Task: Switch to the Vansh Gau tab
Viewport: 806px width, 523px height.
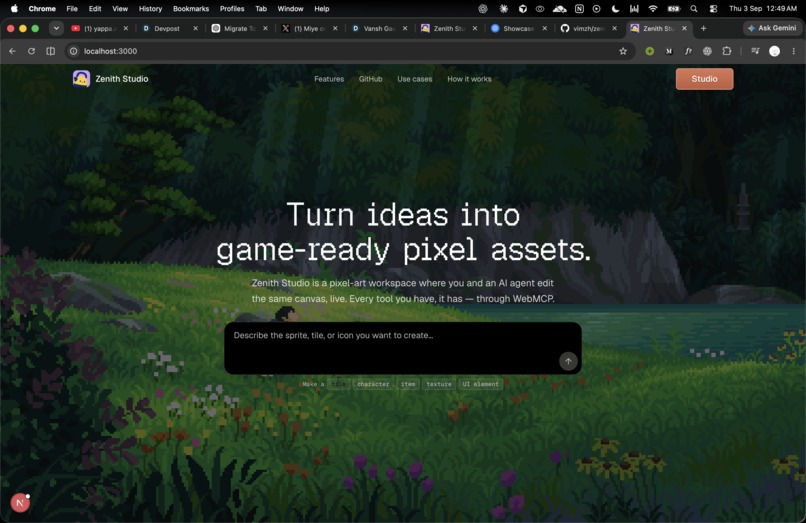Action: 377,28
